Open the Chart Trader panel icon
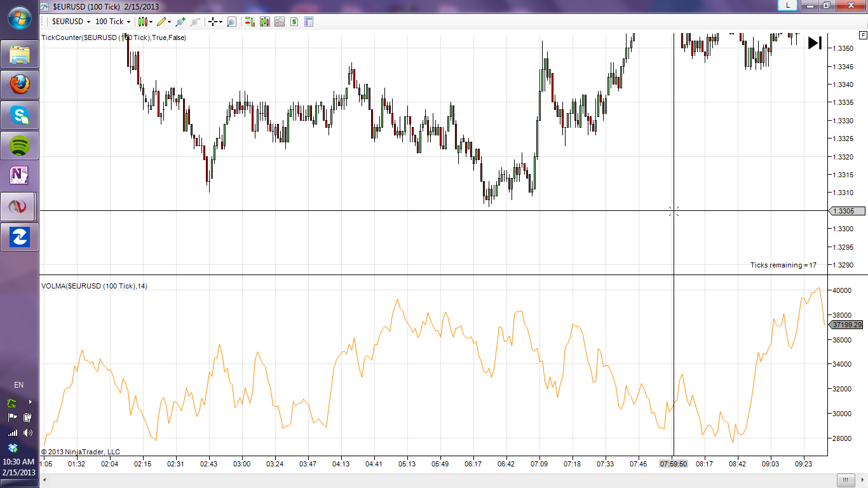The width and height of the screenshot is (868, 488). click(x=249, y=22)
